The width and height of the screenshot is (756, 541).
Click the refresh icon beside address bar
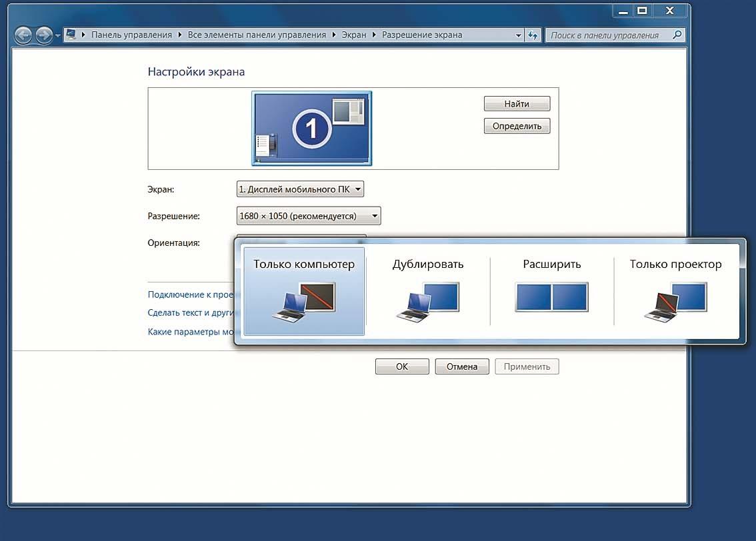coord(533,35)
